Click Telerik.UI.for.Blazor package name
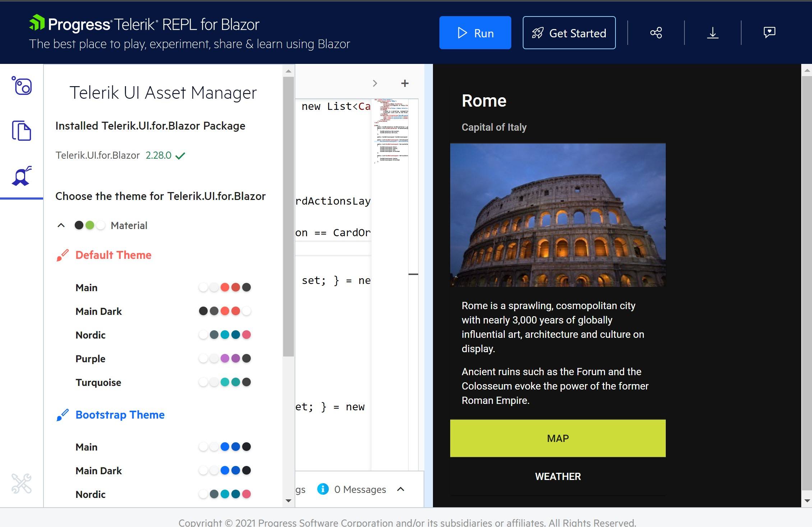This screenshot has width=812, height=527. click(97, 155)
